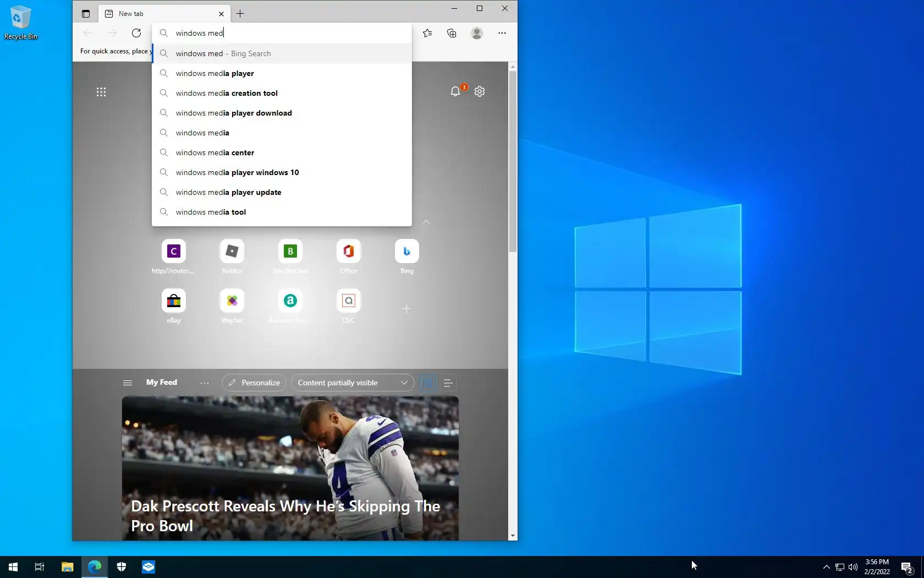Image resolution: width=924 pixels, height=578 pixels.
Task: Choose 'windows media player update' suggestion
Action: pos(282,192)
